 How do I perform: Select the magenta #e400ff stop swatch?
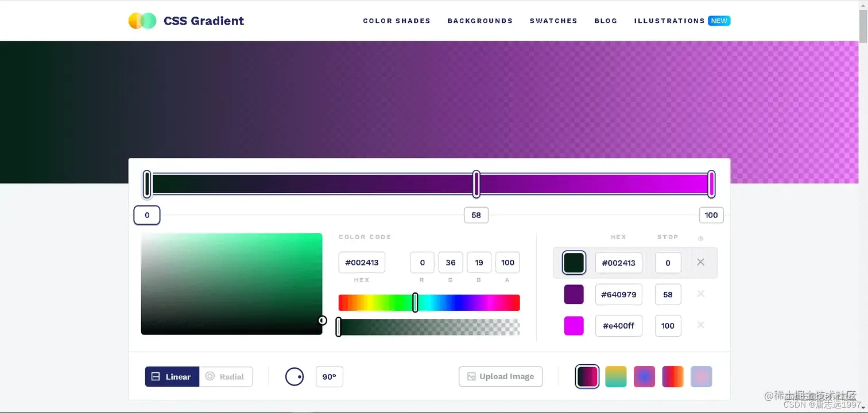coord(574,326)
